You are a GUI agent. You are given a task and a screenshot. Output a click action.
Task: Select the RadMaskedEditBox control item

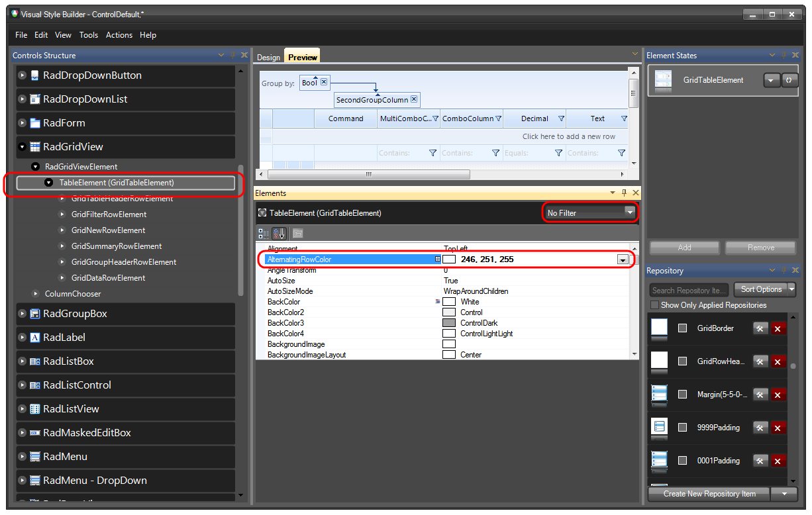coord(125,433)
